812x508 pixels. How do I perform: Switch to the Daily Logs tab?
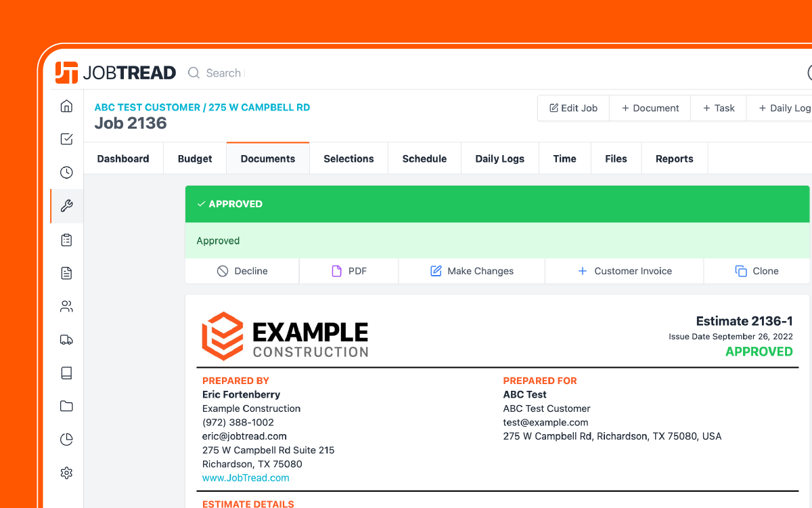499,158
